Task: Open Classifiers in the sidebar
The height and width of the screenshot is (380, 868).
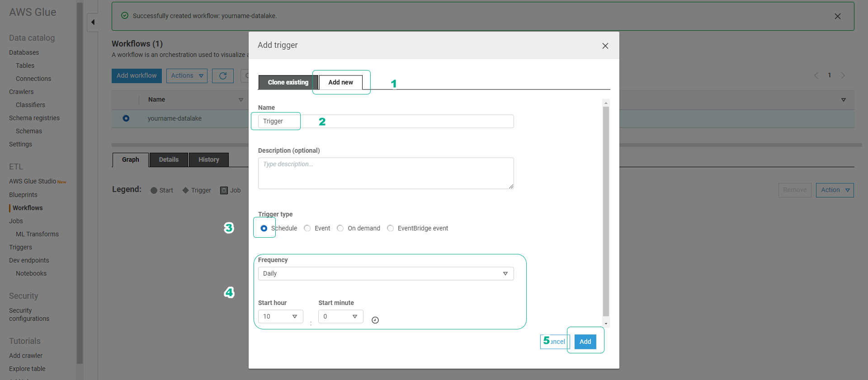Action: (x=30, y=105)
